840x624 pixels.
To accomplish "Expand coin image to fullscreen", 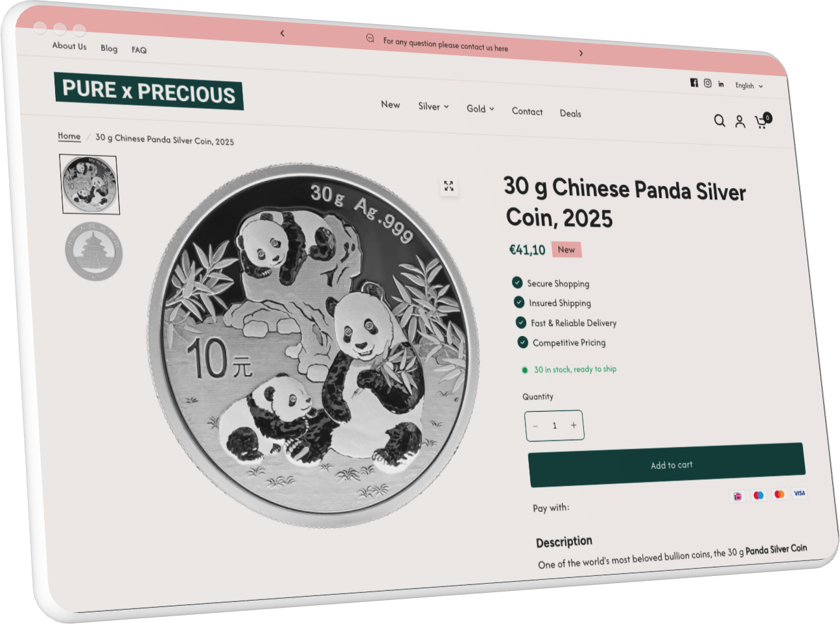I will [449, 186].
